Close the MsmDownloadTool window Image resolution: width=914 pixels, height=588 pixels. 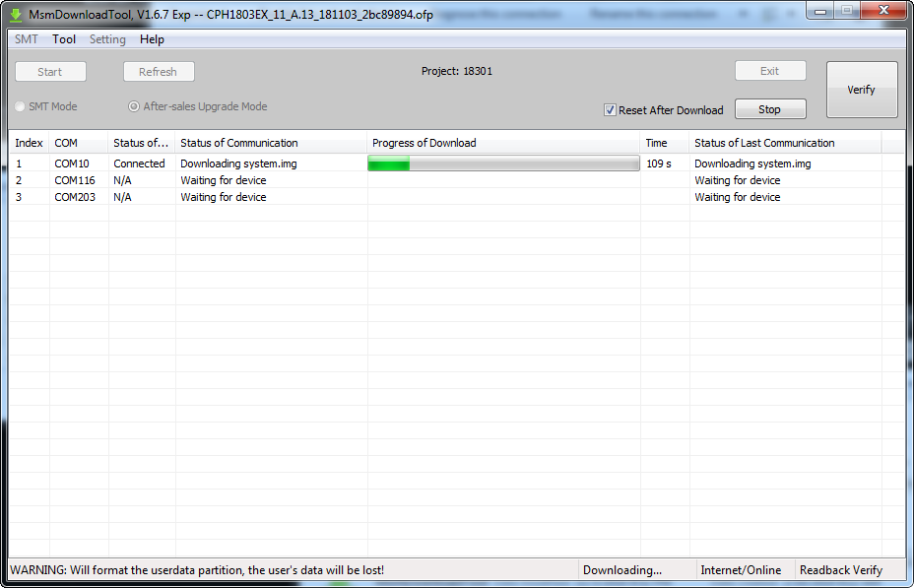883,11
